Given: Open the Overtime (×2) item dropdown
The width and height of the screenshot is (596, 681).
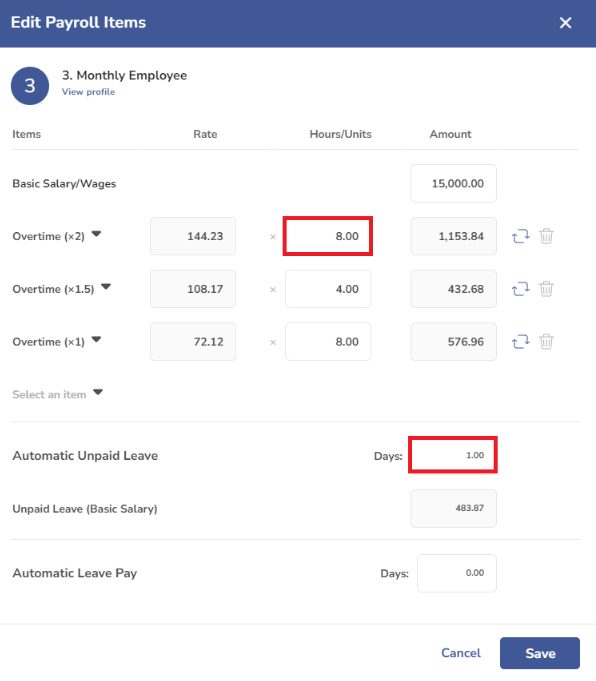Looking at the screenshot, I should (96, 234).
